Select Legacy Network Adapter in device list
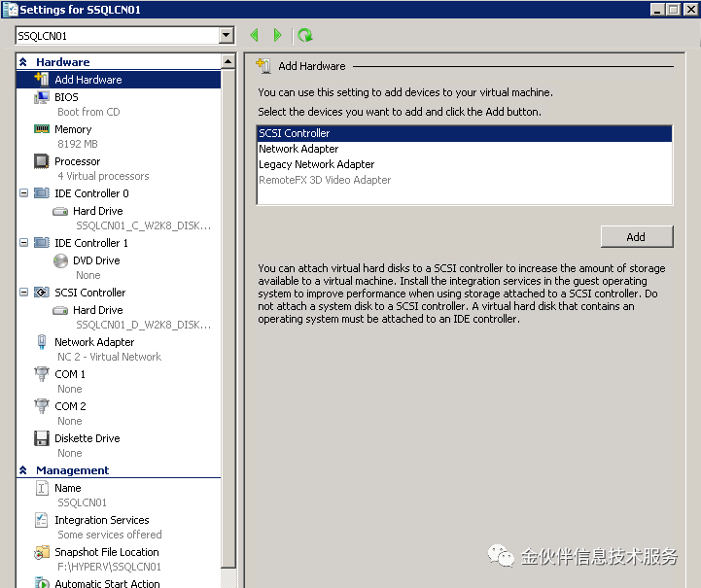701x588 pixels. point(464,164)
